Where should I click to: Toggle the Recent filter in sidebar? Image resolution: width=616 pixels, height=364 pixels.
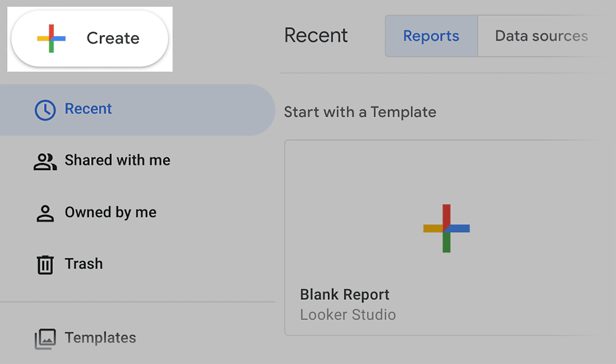click(88, 109)
